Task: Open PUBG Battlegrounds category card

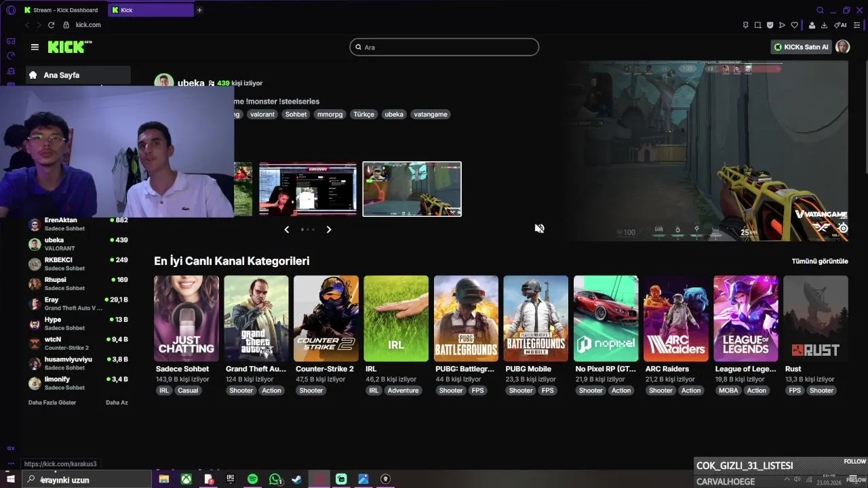Action: click(x=466, y=319)
